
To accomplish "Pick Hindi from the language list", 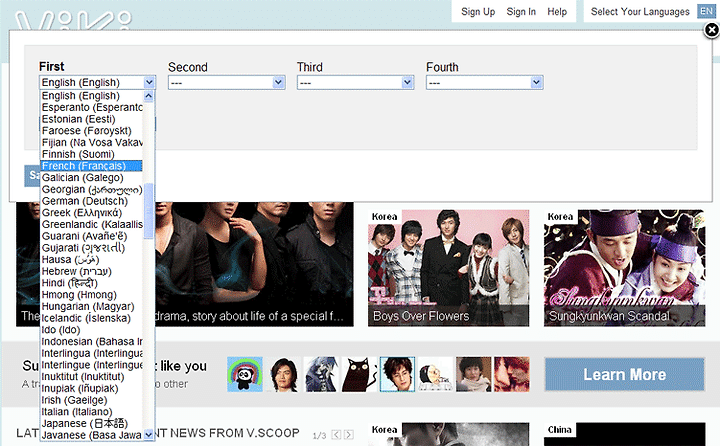I will [x=92, y=283].
